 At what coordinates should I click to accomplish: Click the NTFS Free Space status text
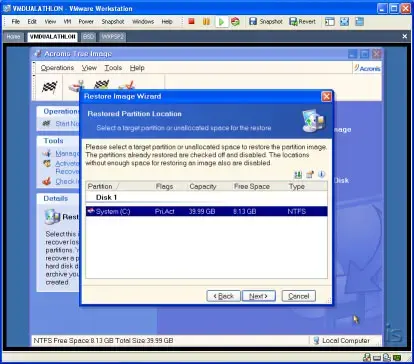coord(103,341)
